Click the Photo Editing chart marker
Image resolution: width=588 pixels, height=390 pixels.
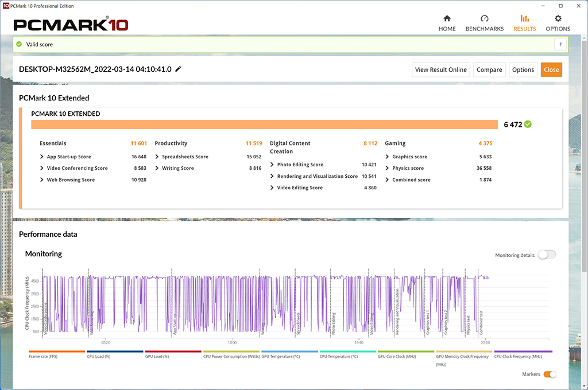(x=334, y=323)
